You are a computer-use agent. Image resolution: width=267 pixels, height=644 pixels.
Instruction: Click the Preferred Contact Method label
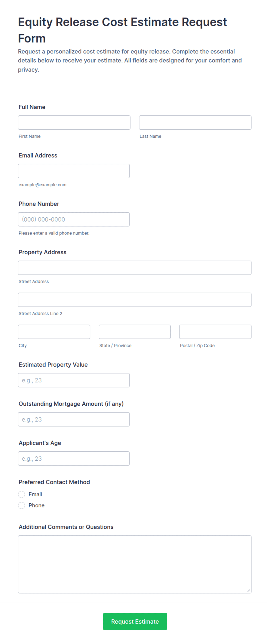54,482
